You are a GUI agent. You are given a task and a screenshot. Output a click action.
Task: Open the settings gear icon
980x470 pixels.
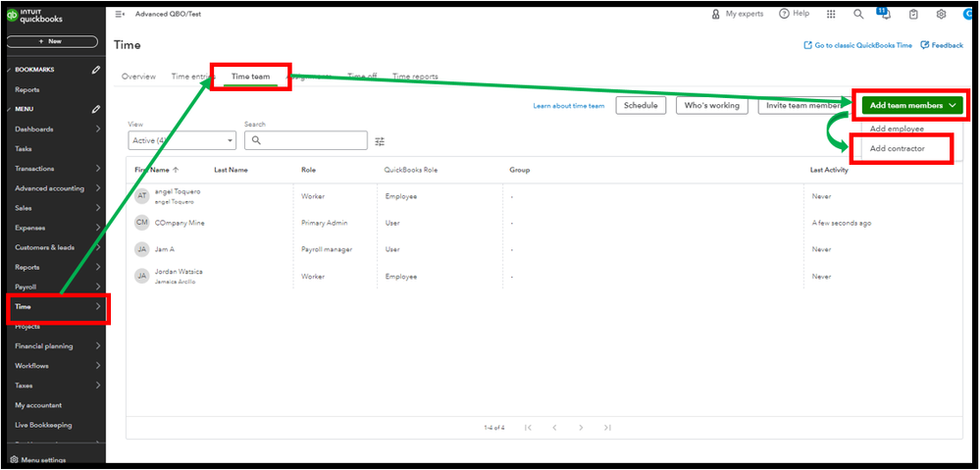coord(941,14)
